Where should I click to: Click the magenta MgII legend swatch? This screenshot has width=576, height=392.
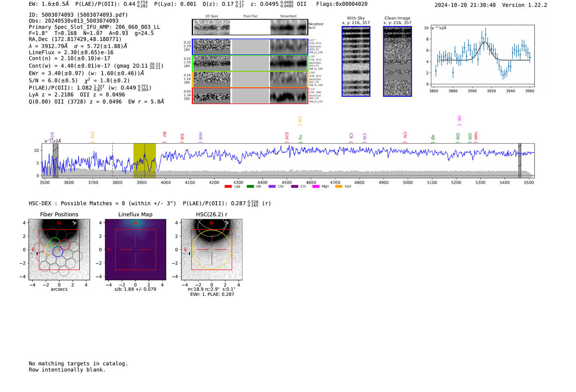click(316, 186)
